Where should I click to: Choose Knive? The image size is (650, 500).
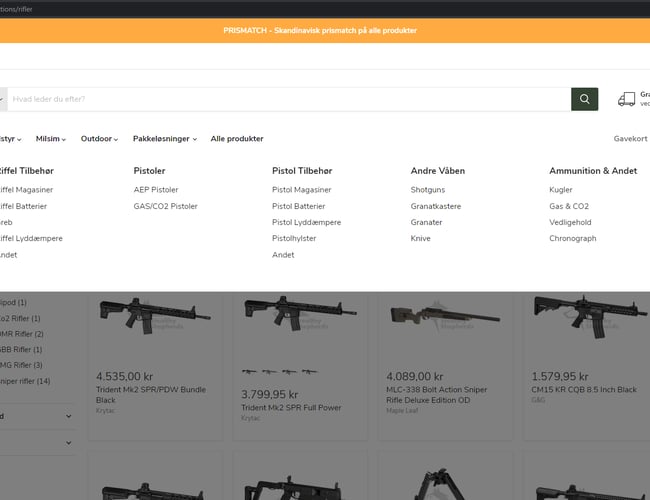pos(420,238)
